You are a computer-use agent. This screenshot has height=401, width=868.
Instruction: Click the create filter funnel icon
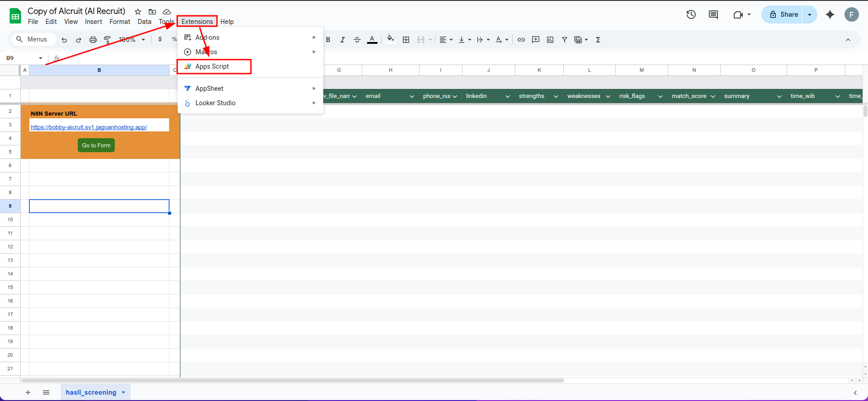(565, 40)
